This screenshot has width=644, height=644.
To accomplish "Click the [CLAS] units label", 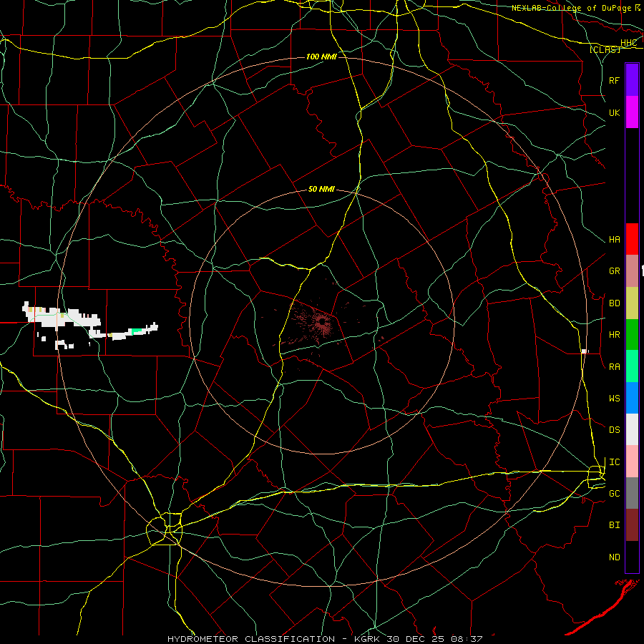I will (x=605, y=50).
